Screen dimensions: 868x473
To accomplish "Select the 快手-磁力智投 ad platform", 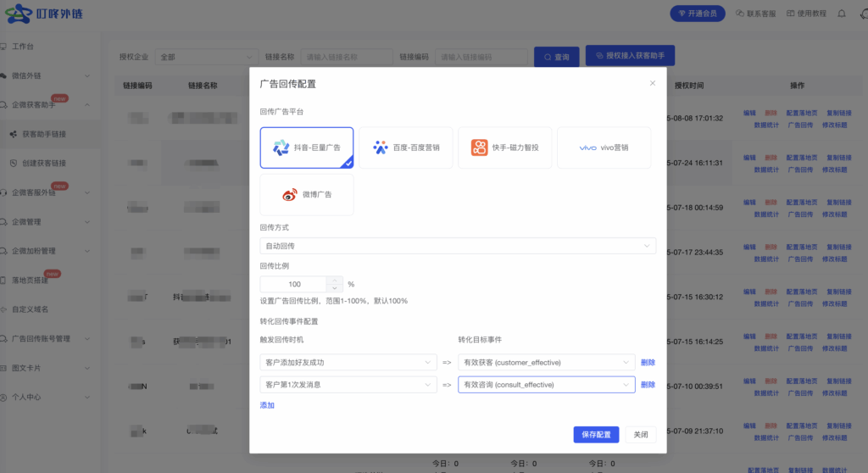I will 504,147.
